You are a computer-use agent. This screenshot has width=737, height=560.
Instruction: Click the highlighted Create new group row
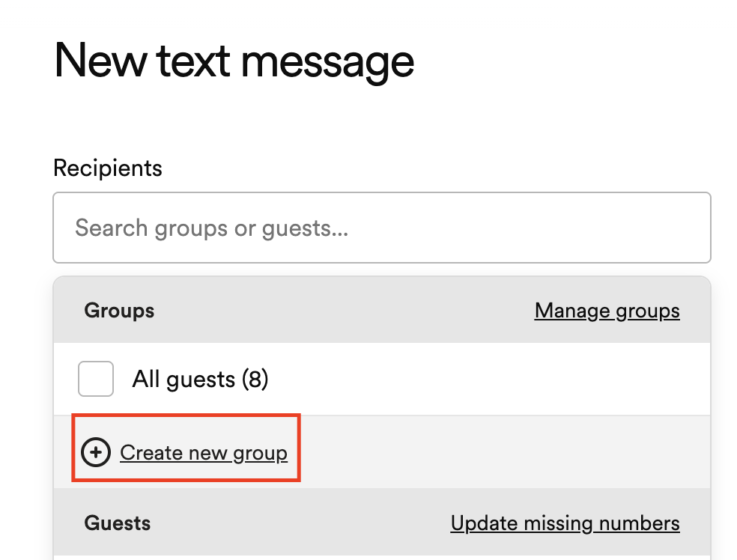pos(186,448)
